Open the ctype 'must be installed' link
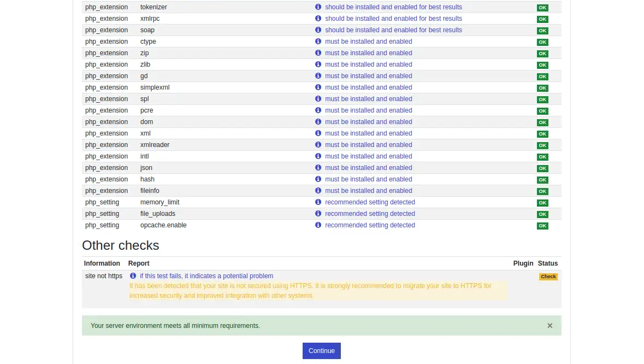644x364 pixels. (x=368, y=42)
